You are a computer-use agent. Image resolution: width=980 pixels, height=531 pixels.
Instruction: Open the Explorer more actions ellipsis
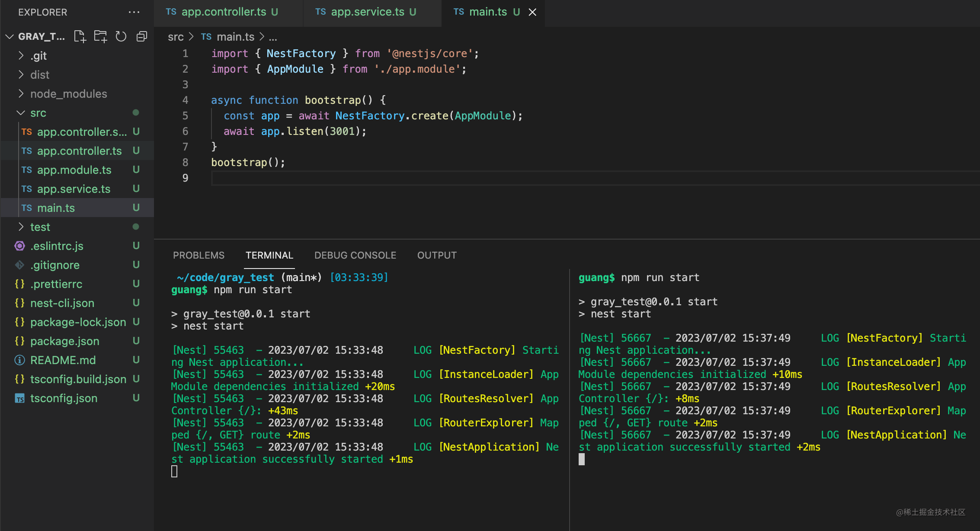point(134,12)
